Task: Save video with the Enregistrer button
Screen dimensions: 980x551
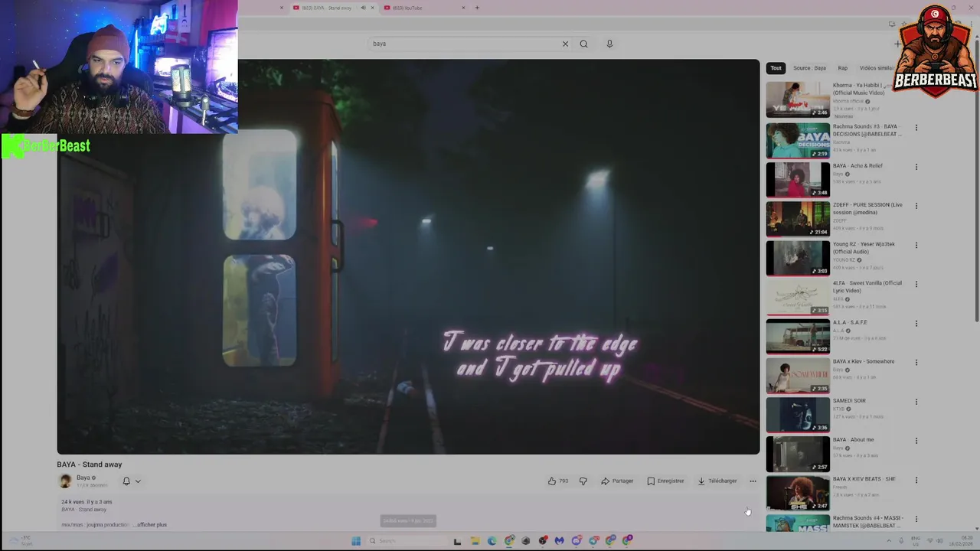Action: click(x=665, y=481)
